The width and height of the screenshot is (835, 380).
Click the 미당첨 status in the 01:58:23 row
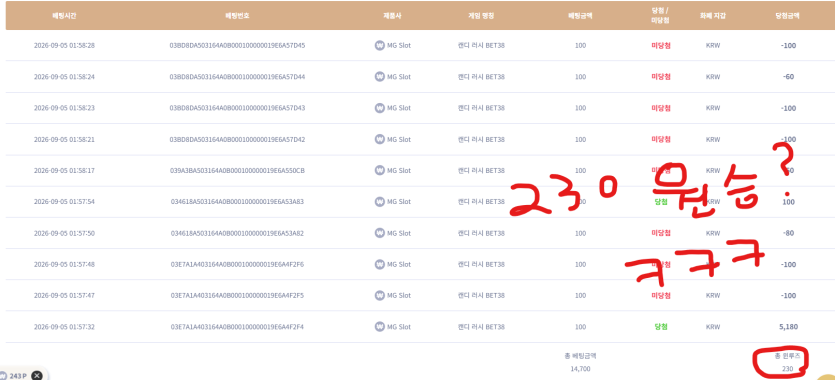click(660, 108)
